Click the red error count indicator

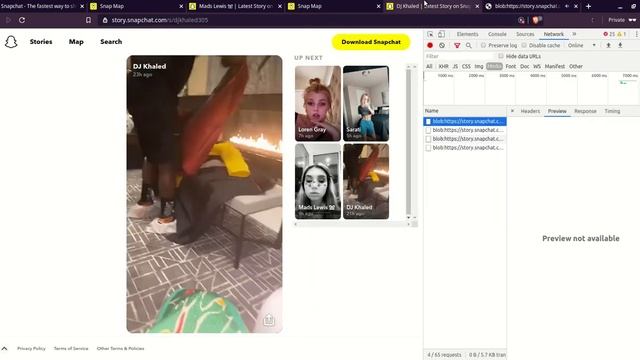pos(609,34)
